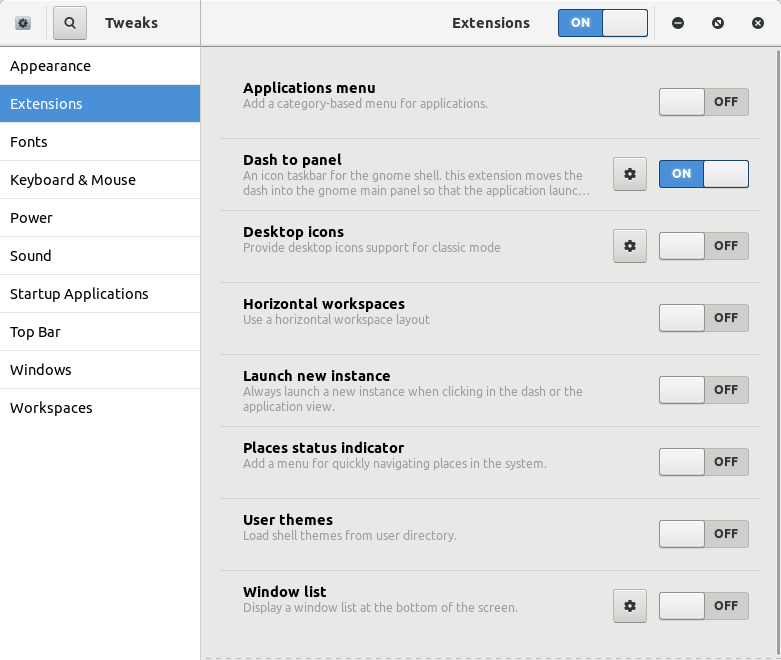Enable Places status indicator extension
Screen dimensions: 781x660
click(x=703, y=462)
